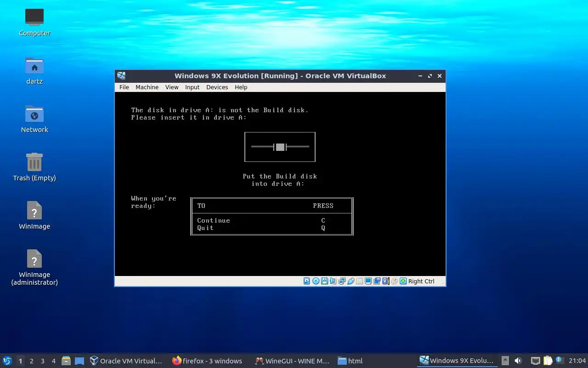Screen dimensions: 588x368
Task: Click the mouse integration status icon
Action: point(394,281)
